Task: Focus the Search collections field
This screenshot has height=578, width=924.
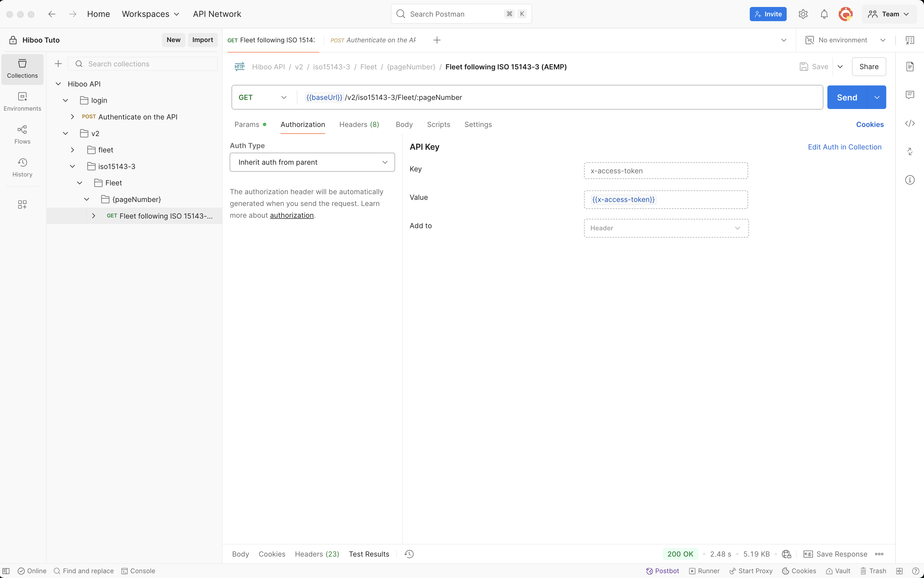Action: tap(143, 64)
